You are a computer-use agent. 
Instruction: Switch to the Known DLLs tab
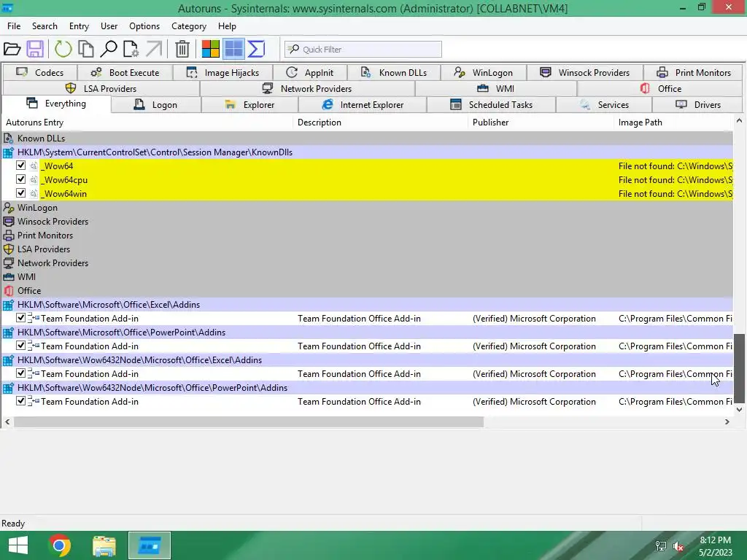pyautogui.click(x=394, y=72)
